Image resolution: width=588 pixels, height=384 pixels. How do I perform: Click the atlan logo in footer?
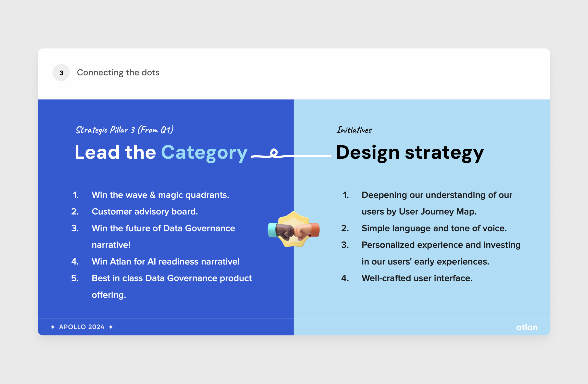pyautogui.click(x=527, y=327)
